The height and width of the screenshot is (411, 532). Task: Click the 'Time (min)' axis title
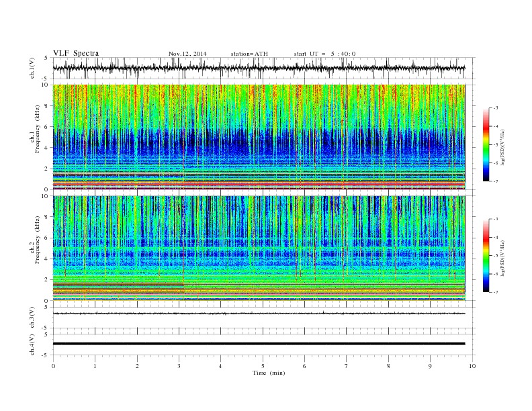click(269, 373)
